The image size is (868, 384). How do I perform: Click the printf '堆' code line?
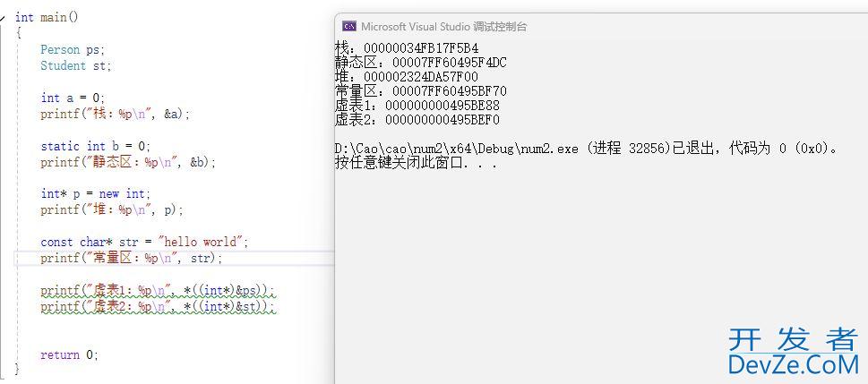pos(112,210)
